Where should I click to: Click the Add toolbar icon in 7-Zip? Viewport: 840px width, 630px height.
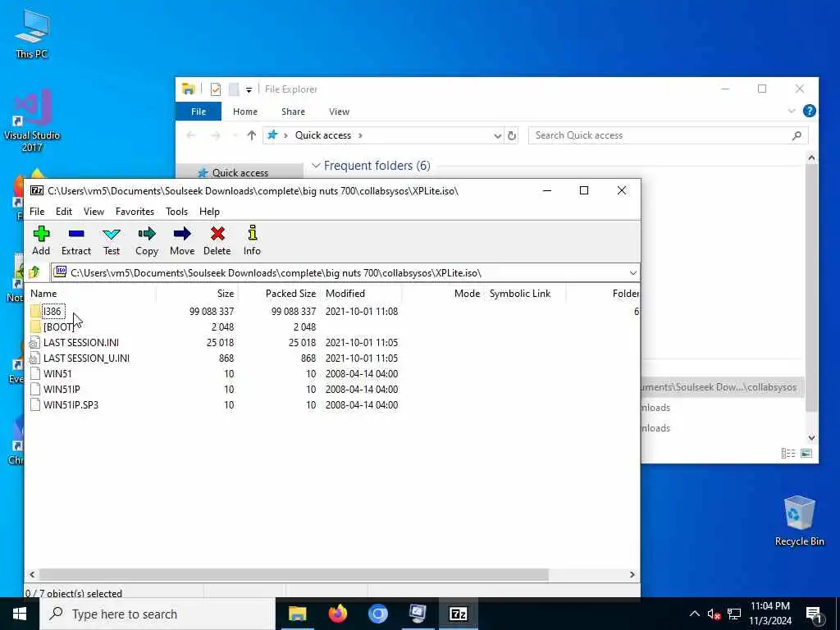coord(41,240)
